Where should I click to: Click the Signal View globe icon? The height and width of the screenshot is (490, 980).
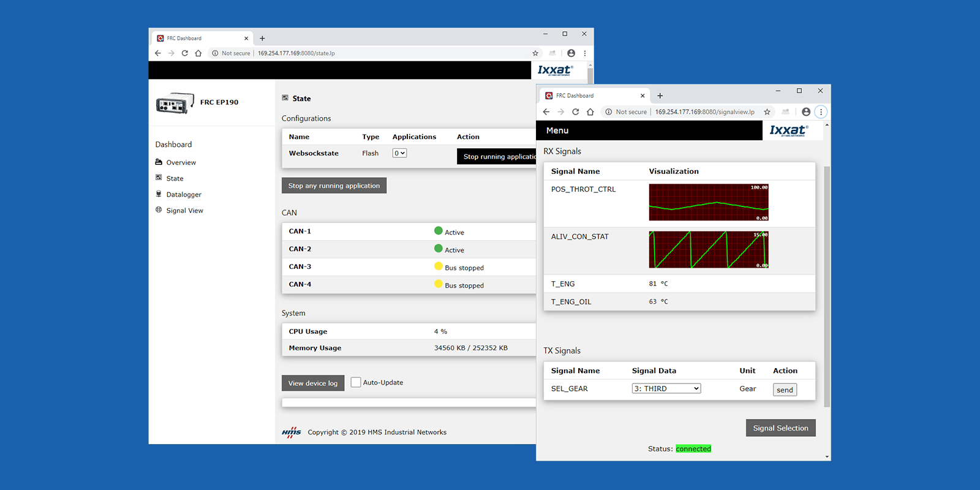(159, 210)
